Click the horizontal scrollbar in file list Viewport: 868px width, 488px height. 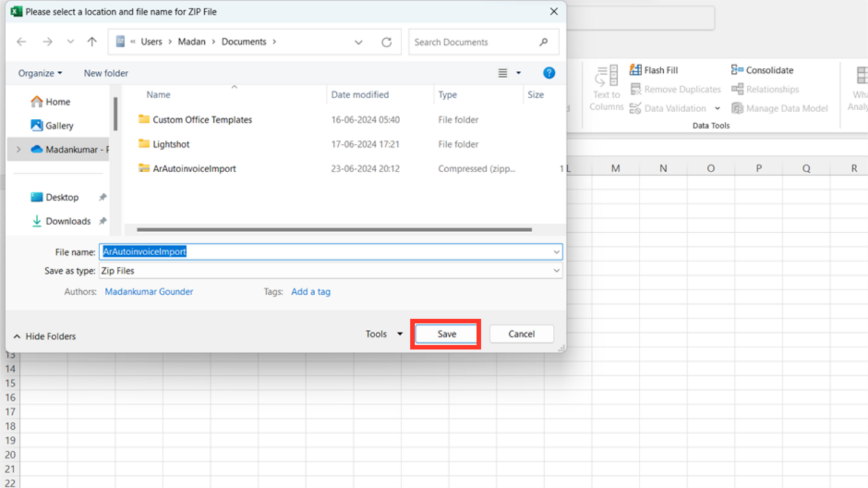(334, 230)
